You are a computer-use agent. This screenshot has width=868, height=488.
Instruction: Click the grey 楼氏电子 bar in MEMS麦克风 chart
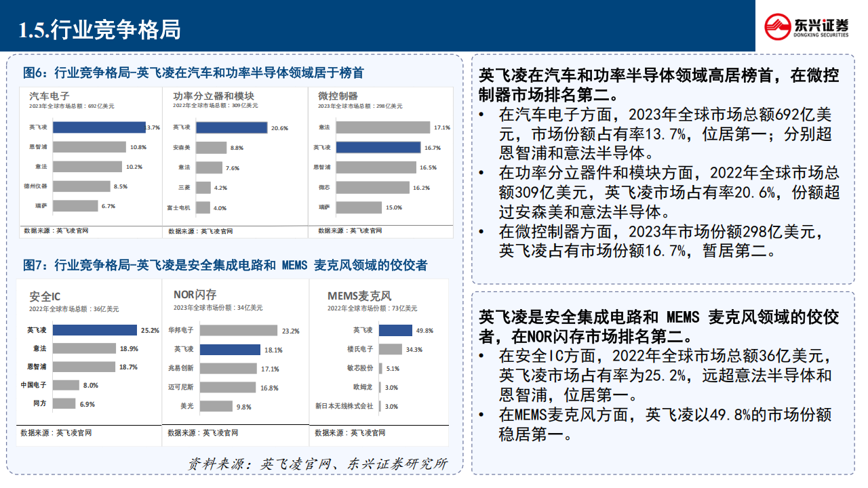[x=390, y=349]
